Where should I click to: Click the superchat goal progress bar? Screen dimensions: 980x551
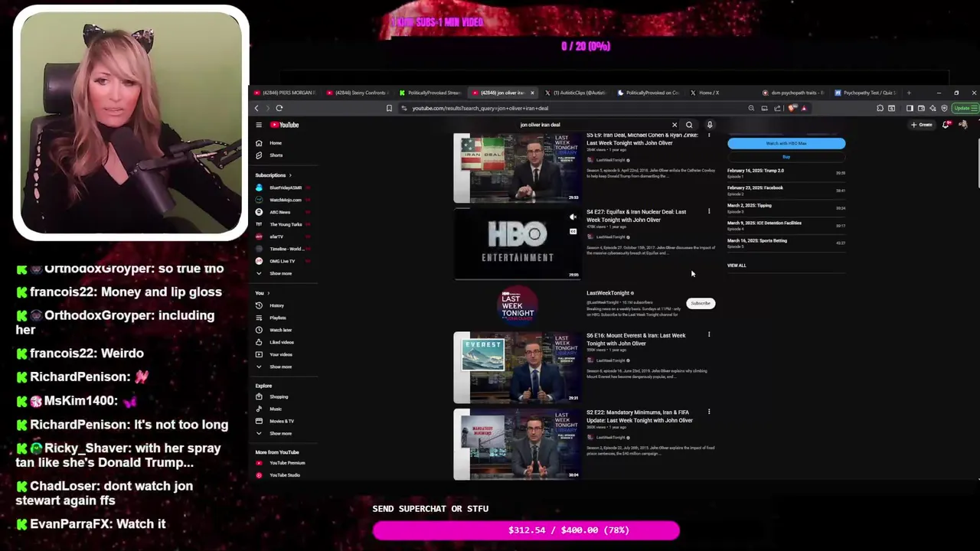(x=526, y=530)
